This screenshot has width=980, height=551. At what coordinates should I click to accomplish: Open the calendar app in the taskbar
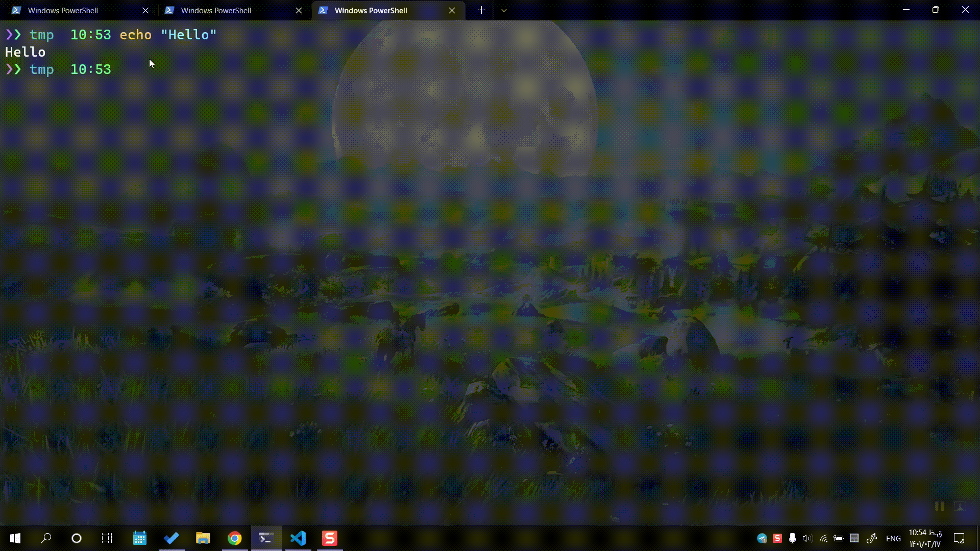(140, 538)
